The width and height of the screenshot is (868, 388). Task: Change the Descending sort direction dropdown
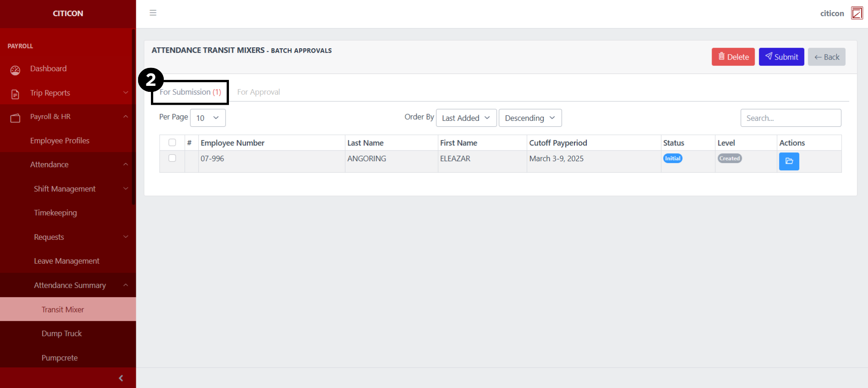coord(530,118)
